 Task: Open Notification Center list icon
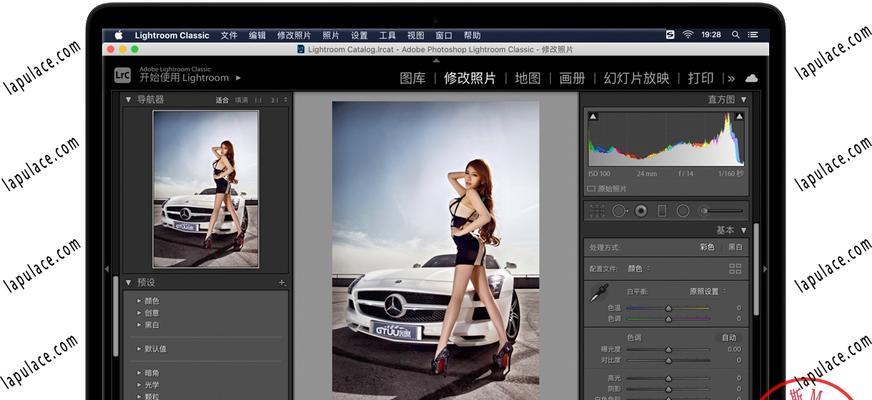(x=752, y=34)
